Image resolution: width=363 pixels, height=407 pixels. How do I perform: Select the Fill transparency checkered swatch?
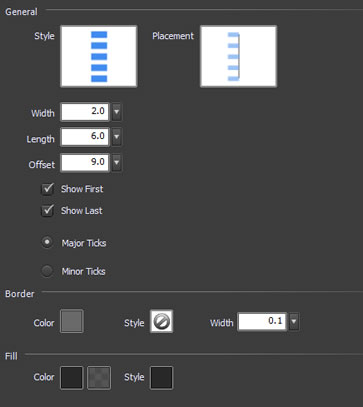pyautogui.click(x=99, y=378)
